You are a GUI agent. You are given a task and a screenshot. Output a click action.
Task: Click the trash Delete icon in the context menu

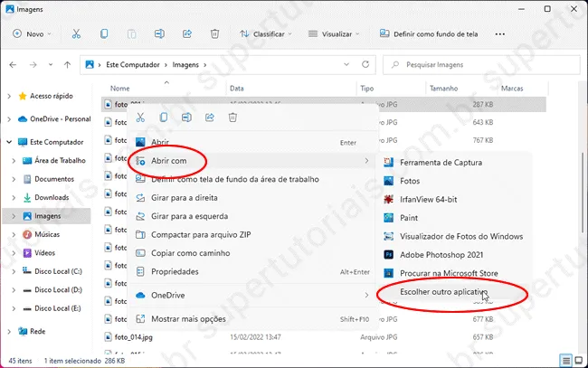(x=232, y=118)
